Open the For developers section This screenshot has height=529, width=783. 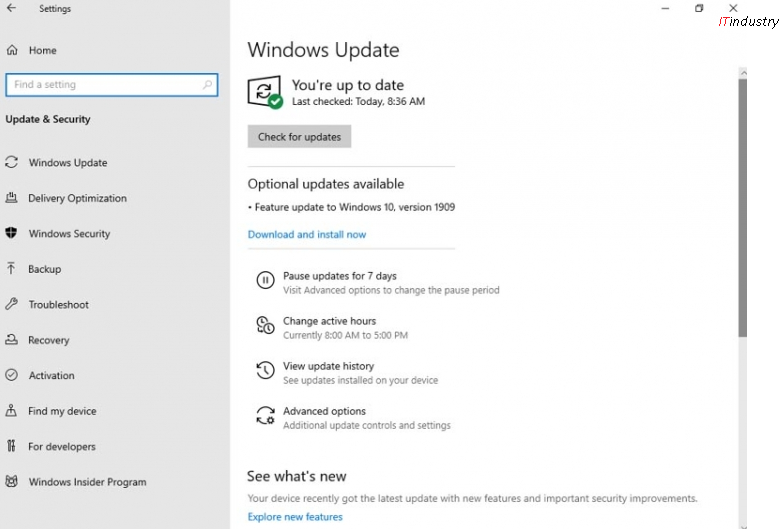[x=61, y=446]
